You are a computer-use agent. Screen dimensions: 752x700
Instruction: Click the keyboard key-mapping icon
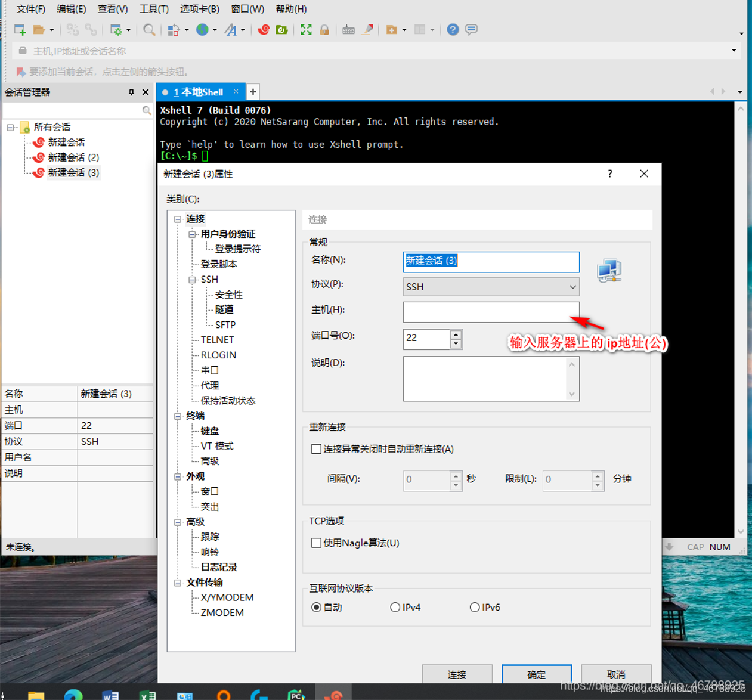point(349,30)
